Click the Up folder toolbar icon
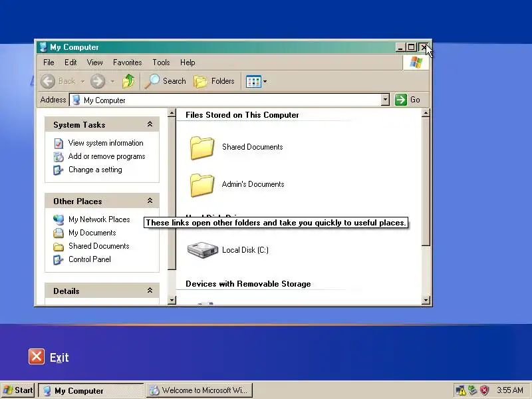Image resolution: width=532 pixels, height=399 pixels. click(x=128, y=81)
